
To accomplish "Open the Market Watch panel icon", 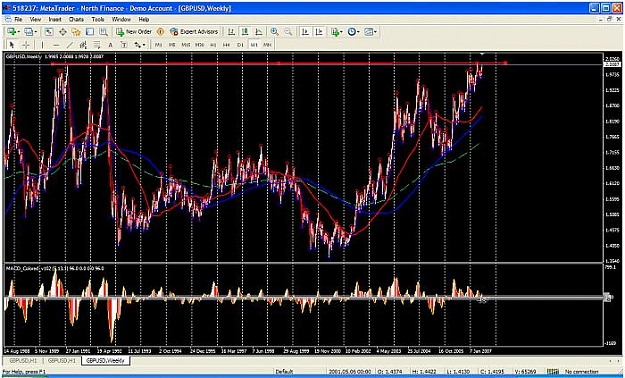I will click(49, 32).
